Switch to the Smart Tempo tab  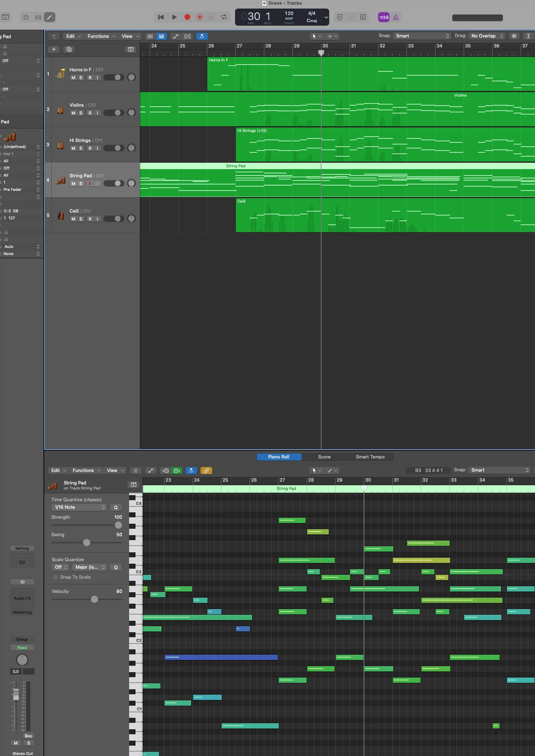370,457
